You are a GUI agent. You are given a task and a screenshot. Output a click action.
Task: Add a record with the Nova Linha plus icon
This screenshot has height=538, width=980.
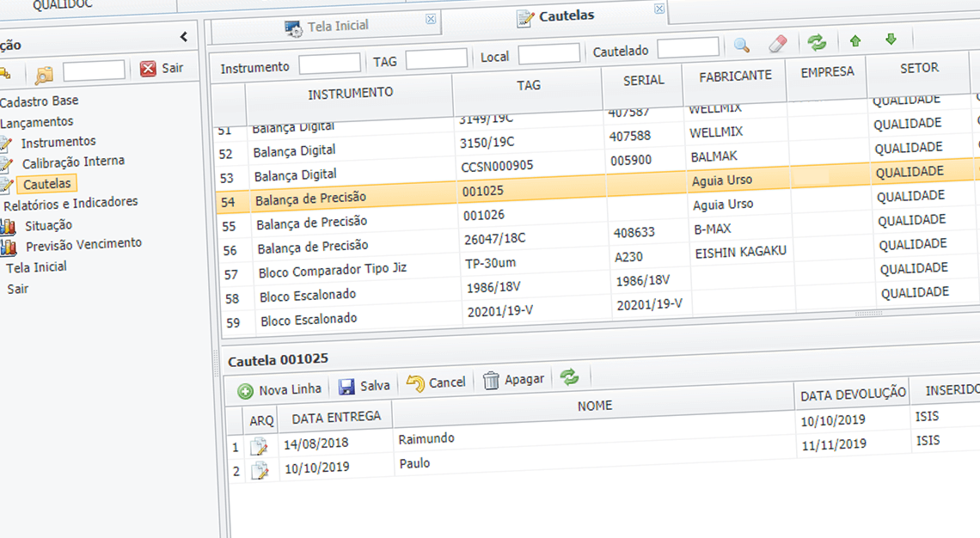pos(248,388)
